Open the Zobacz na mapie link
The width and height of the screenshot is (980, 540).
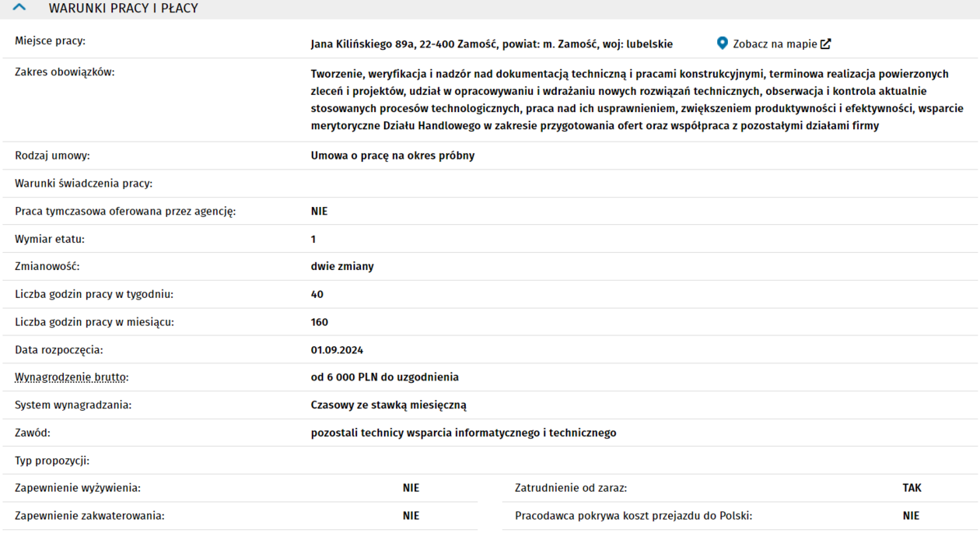[775, 44]
